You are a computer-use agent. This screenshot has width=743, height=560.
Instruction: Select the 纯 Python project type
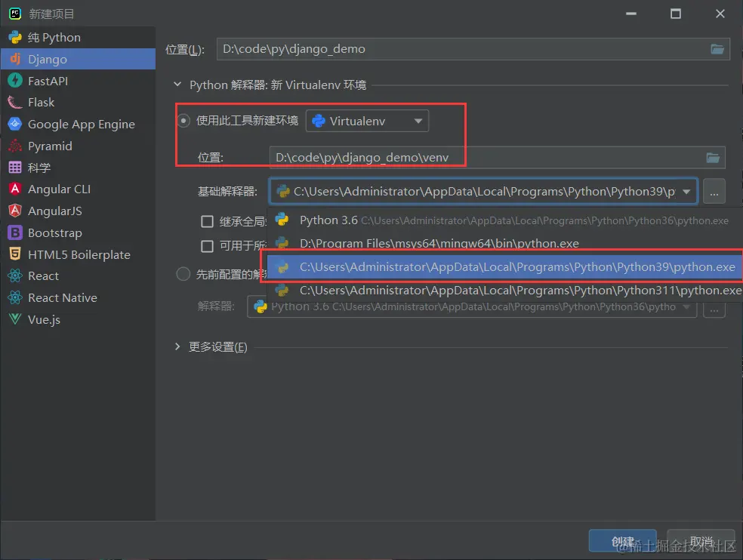click(78, 38)
